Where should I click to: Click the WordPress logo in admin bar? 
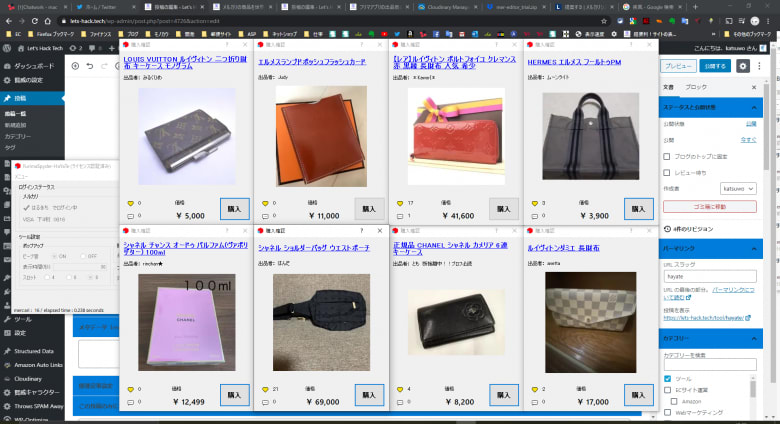(7, 48)
